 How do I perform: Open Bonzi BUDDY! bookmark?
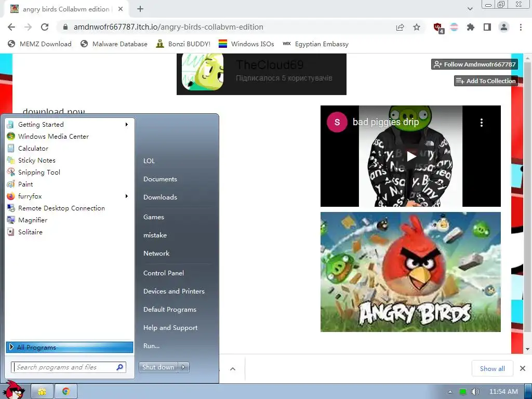(x=183, y=44)
